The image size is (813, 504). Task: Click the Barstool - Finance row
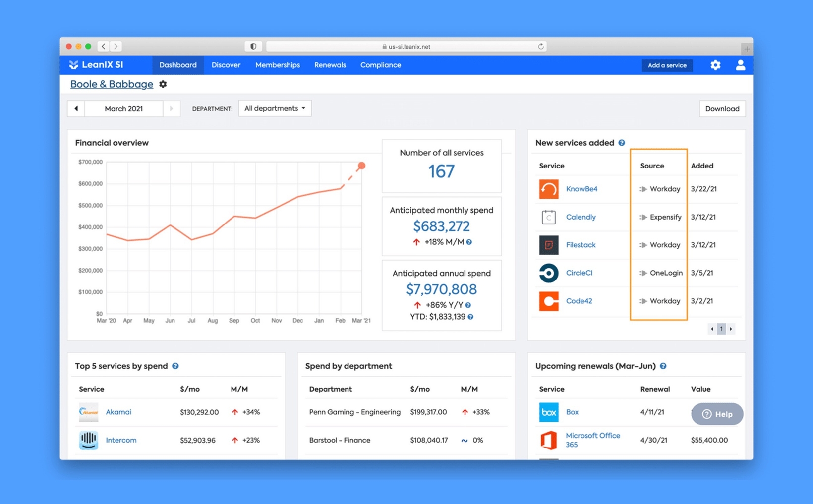point(406,440)
